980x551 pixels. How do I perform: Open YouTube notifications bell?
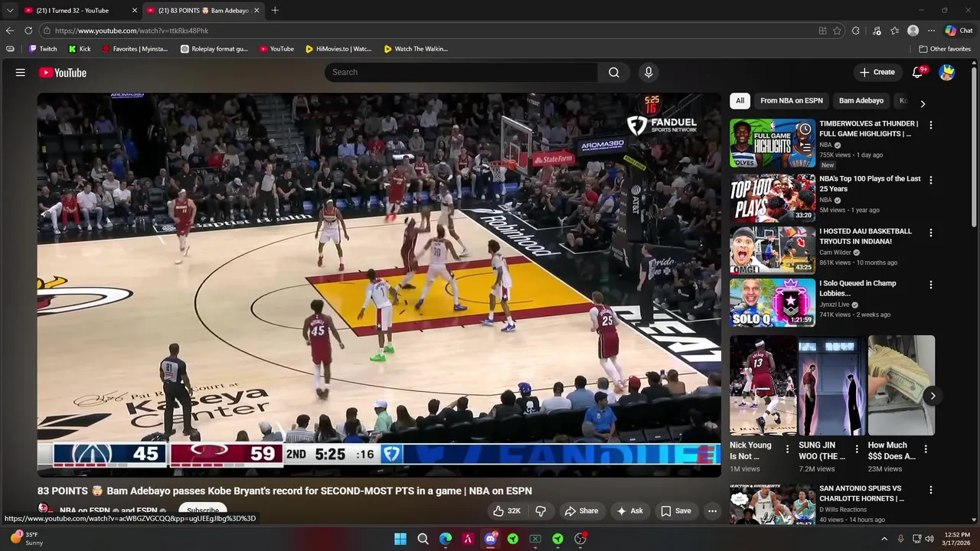918,72
